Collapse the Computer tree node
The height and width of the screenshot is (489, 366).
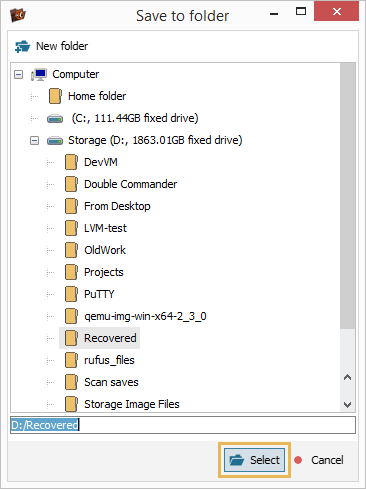19,74
